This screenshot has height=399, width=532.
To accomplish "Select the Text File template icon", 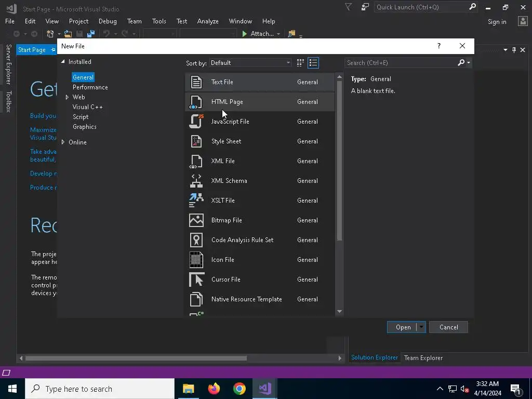I will 196,82.
